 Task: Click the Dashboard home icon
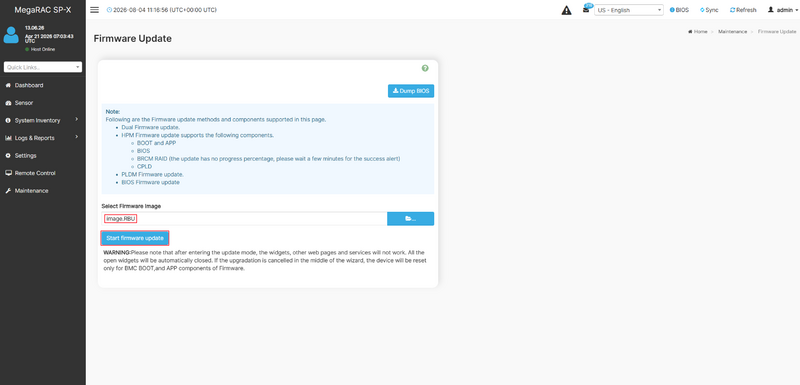[8, 85]
